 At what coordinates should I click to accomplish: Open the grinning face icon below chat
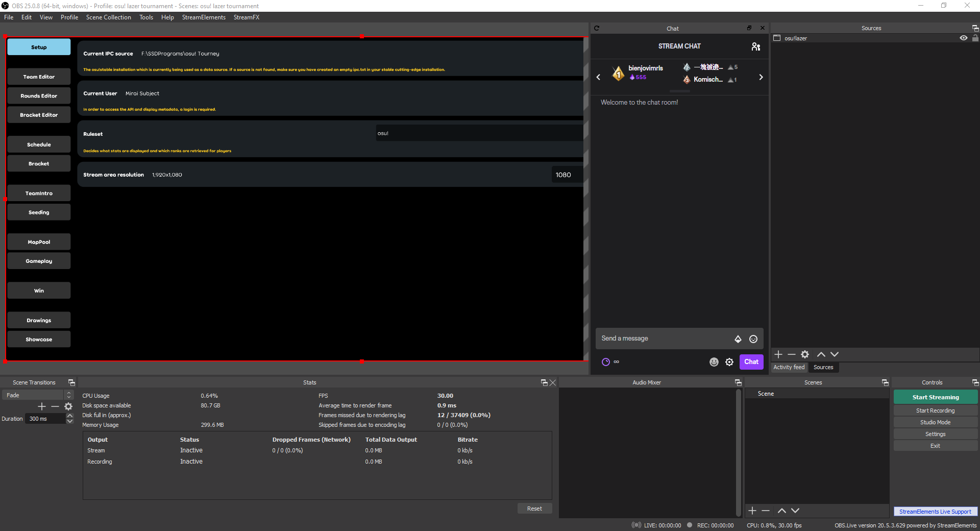coord(714,362)
